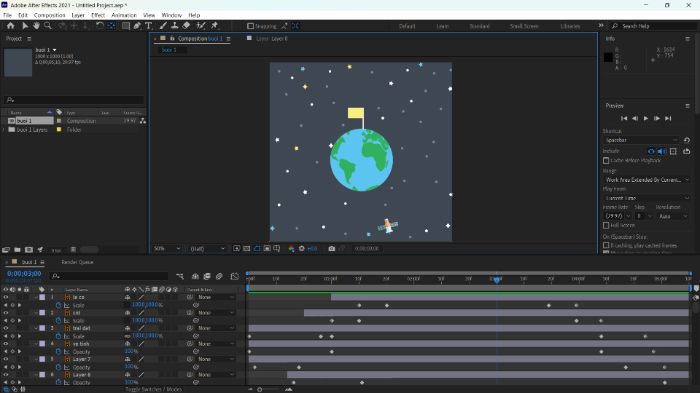
Task: Play the preview with the play button
Action: coord(646,118)
